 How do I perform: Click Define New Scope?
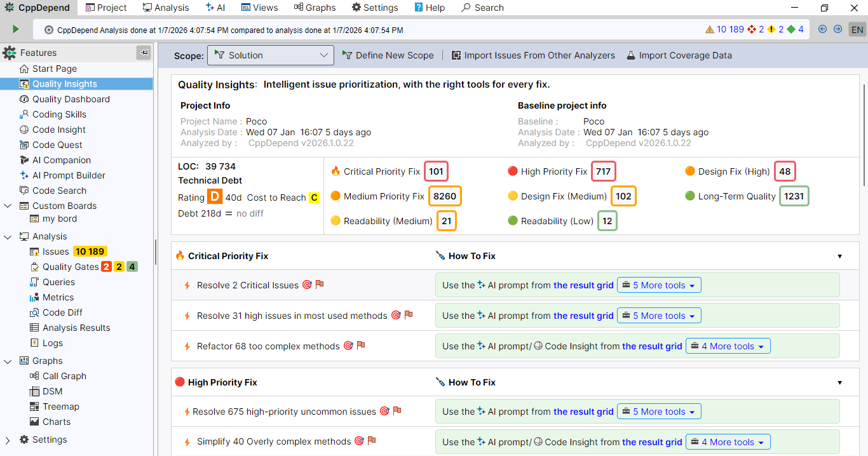[388, 55]
